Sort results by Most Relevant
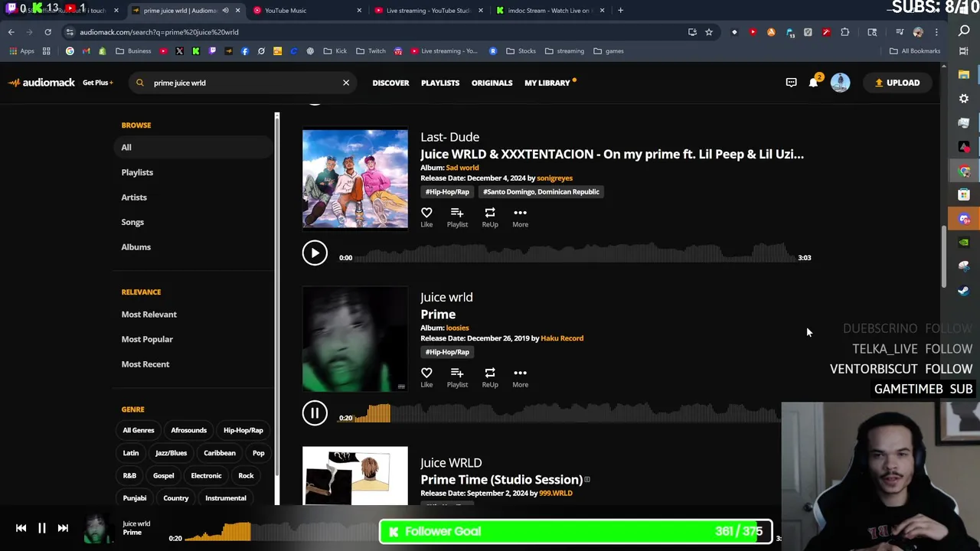Image resolution: width=980 pixels, height=551 pixels. [149, 315]
